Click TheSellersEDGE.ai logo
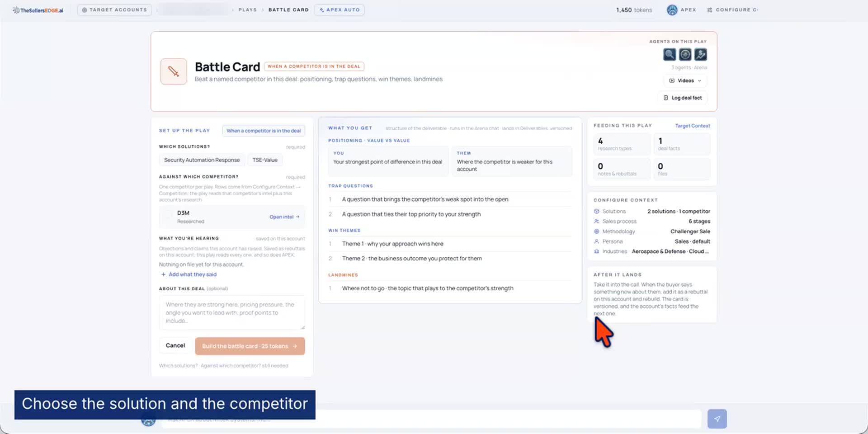This screenshot has width=868, height=434. click(x=38, y=10)
